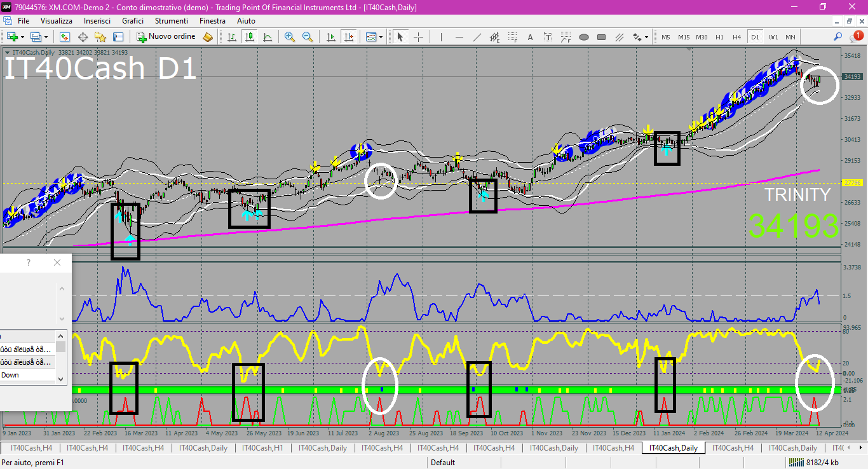The height and width of the screenshot is (469, 868).
Task: Switch to M30 timeframe
Action: (702, 37)
